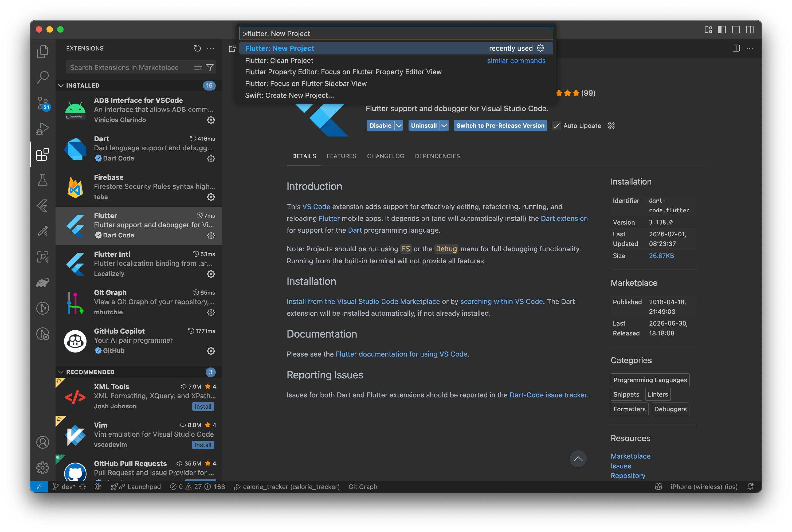792x532 pixels.
Task: Open the Gradle elephant icon view
Action: (43, 283)
